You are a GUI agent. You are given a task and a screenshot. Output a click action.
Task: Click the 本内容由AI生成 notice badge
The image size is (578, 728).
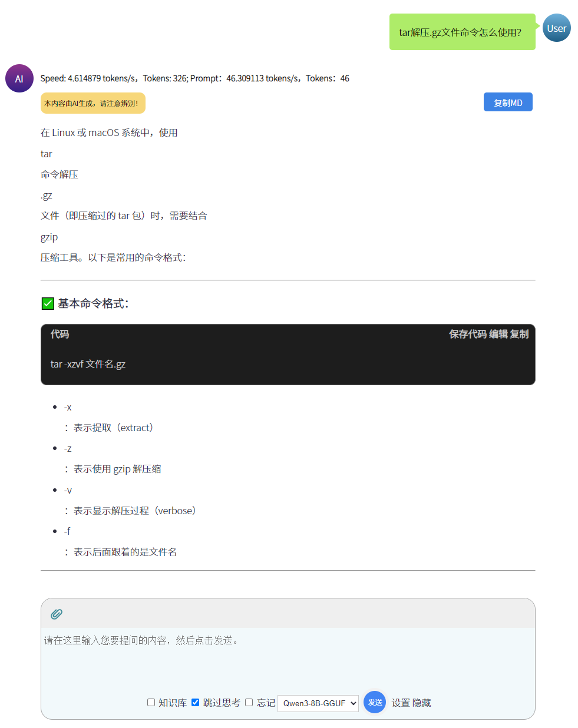coord(93,103)
